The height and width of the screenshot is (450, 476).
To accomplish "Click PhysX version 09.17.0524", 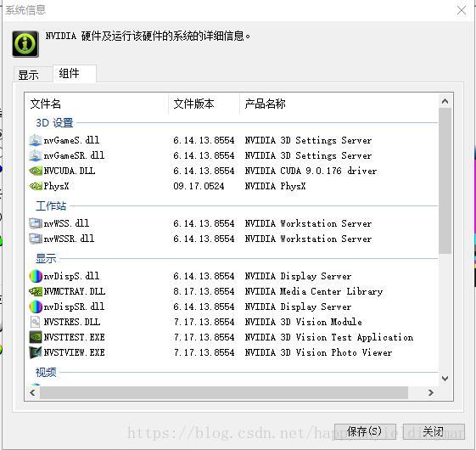I will pyautogui.click(x=199, y=186).
